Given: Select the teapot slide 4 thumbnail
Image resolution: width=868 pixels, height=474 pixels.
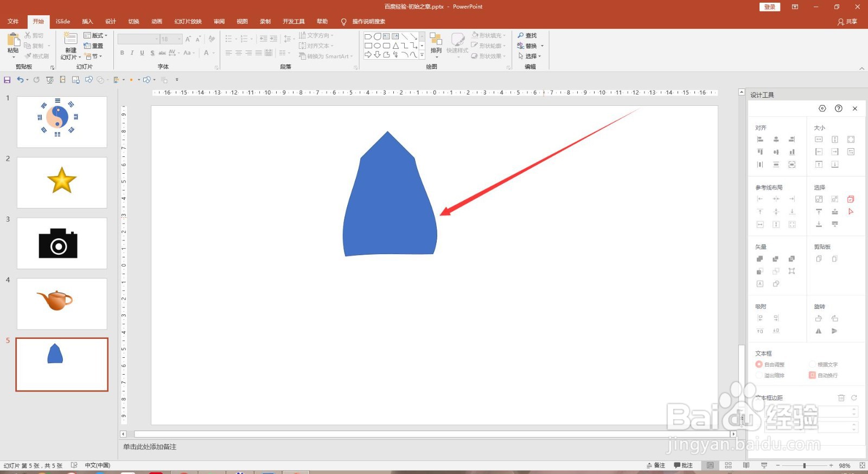Looking at the screenshot, I should coord(62,304).
